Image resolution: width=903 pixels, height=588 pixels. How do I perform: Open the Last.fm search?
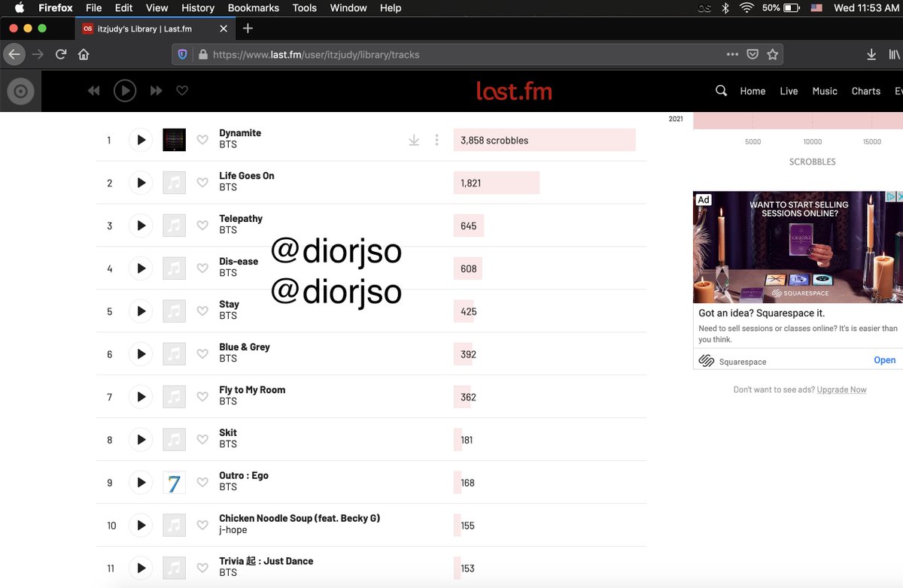click(721, 91)
